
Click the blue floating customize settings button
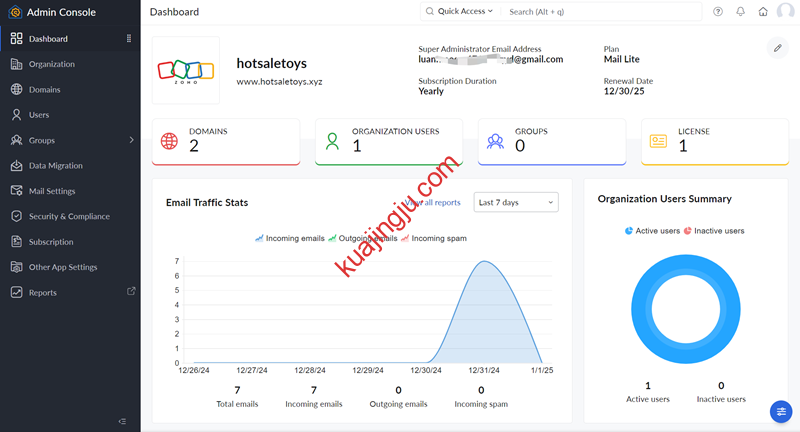click(x=781, y=411)
